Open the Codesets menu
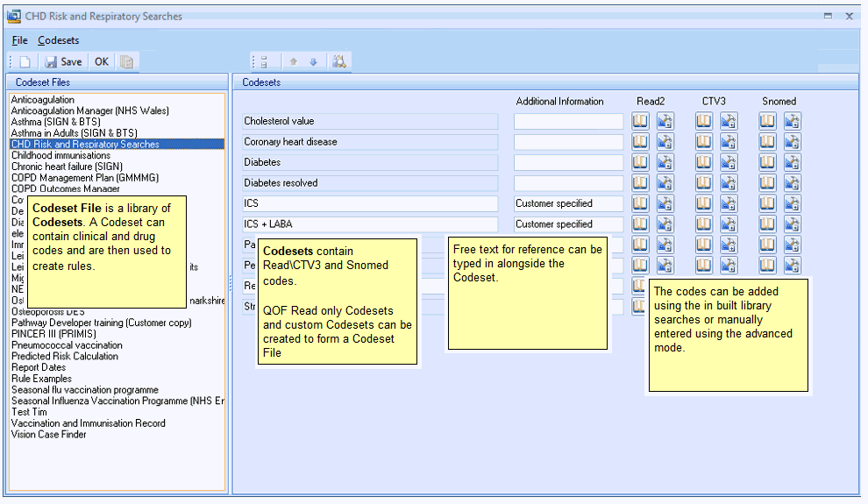 pos(59,40)
